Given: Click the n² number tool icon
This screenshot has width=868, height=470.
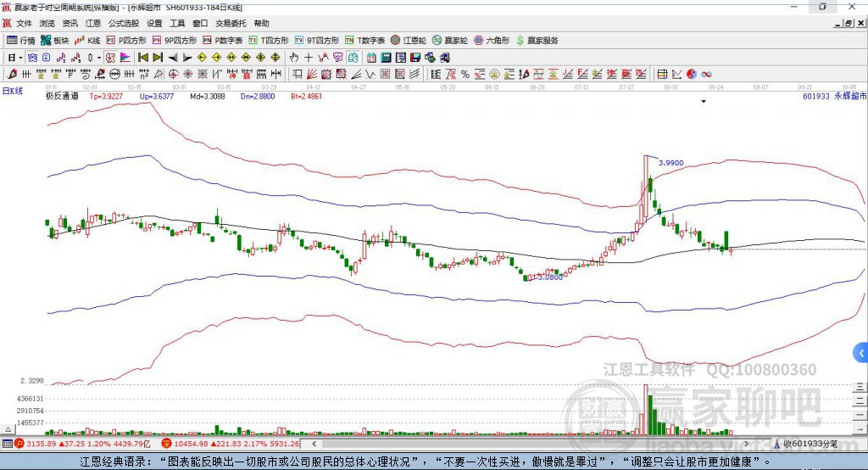Looking at the screenshot, I should point(144,75).
